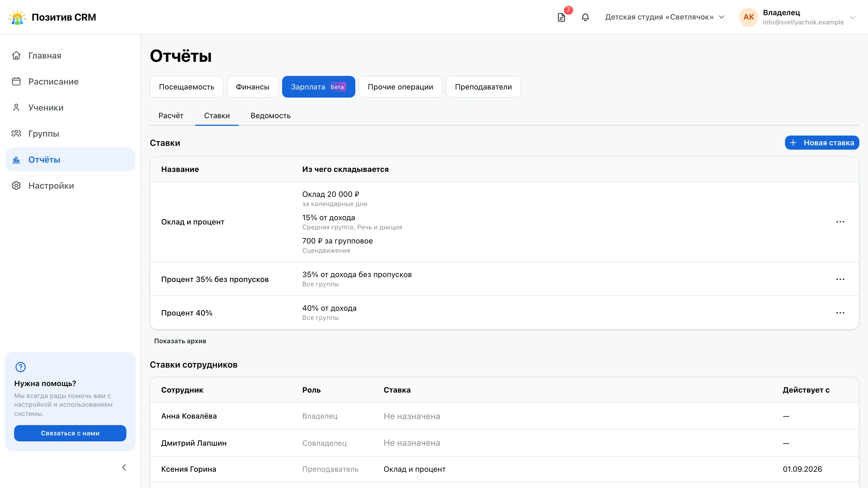Click the Позитив CRM logo icon
The height and width of the screenshot is (488, 868).
17,17
